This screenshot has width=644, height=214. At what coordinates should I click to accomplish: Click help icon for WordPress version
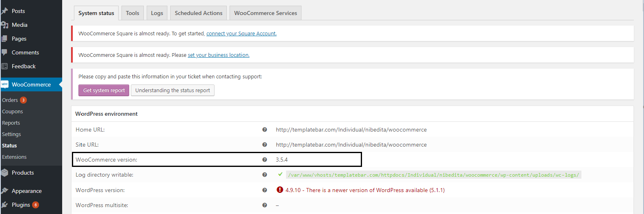[x=265, y=190]
